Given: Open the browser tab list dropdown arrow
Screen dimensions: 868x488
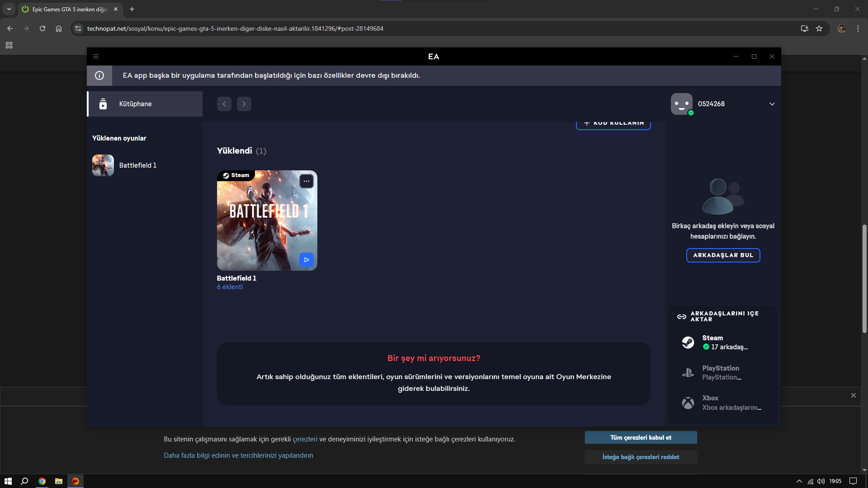Looking at the screenshot, I should click(9, 9).
